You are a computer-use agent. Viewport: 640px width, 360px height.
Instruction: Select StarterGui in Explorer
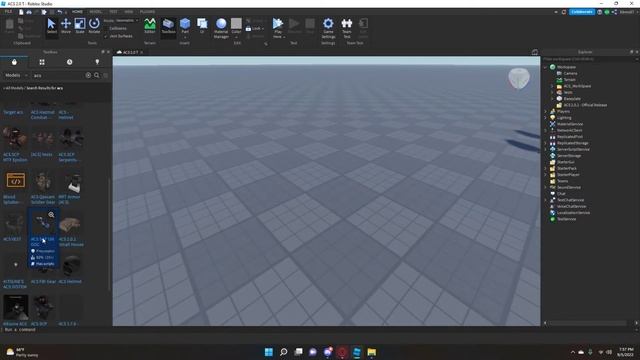pos(565,162)
